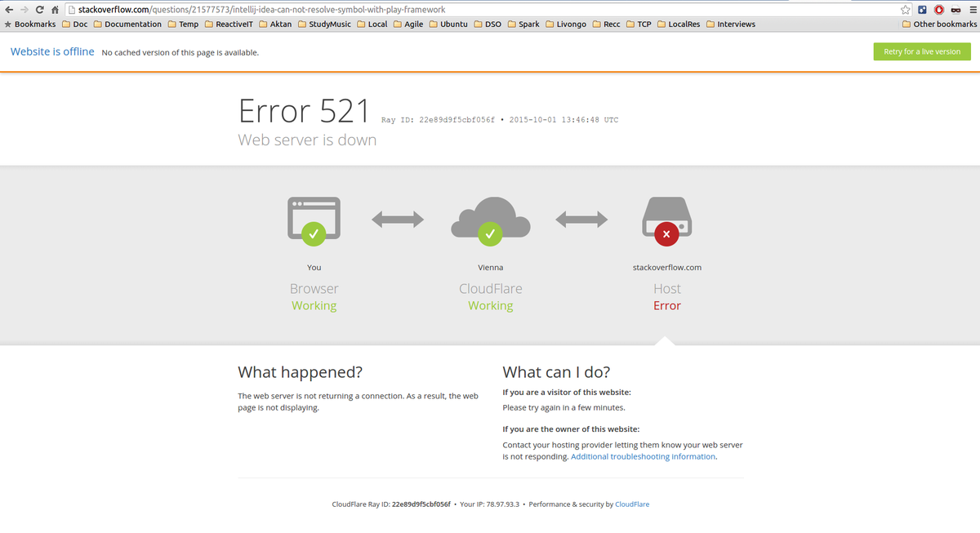This screenshot has width=980, height=533.
Task: Go back using the browser back arrow
Action: 9,10
